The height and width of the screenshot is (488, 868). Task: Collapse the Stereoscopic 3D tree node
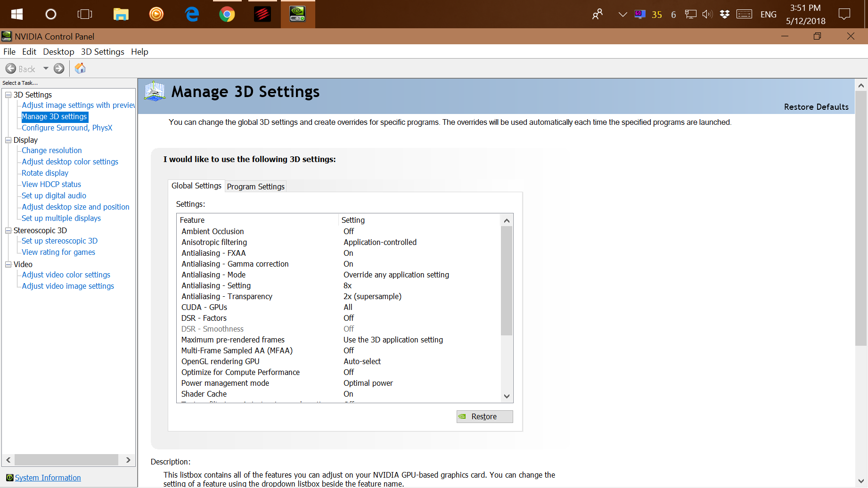pyautogui.click(x=8, y=231)
